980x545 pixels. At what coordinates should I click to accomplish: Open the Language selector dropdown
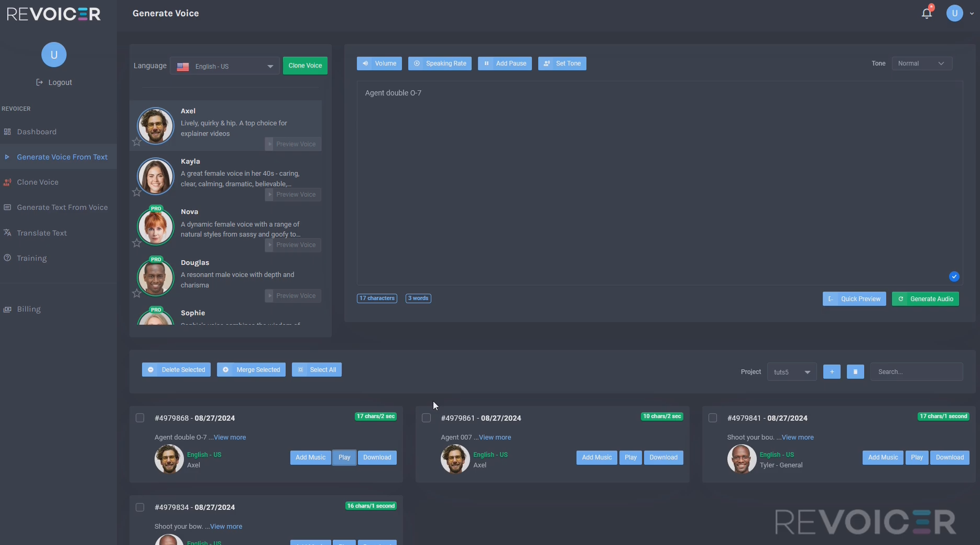pyautogui.click(x=224, y=66)
